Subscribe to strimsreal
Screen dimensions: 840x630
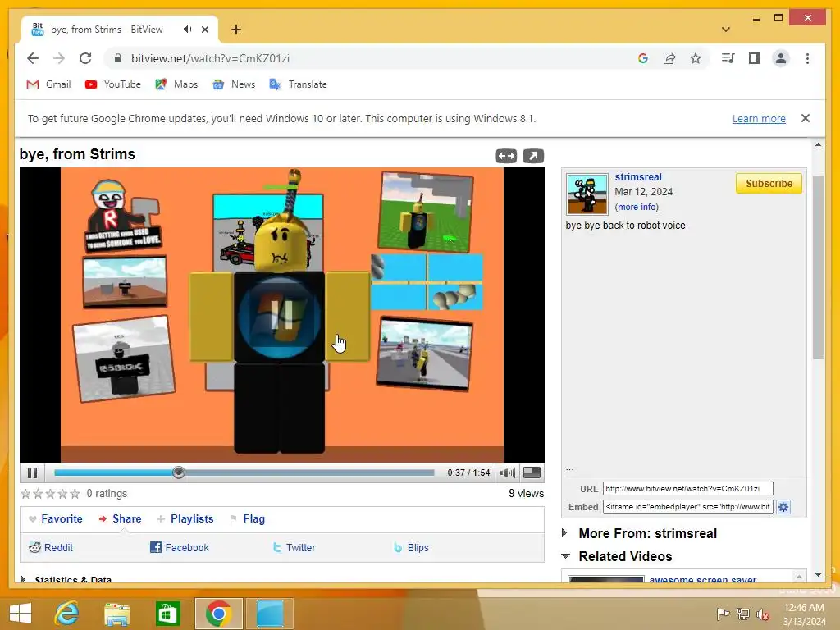(x=769, y=183)
